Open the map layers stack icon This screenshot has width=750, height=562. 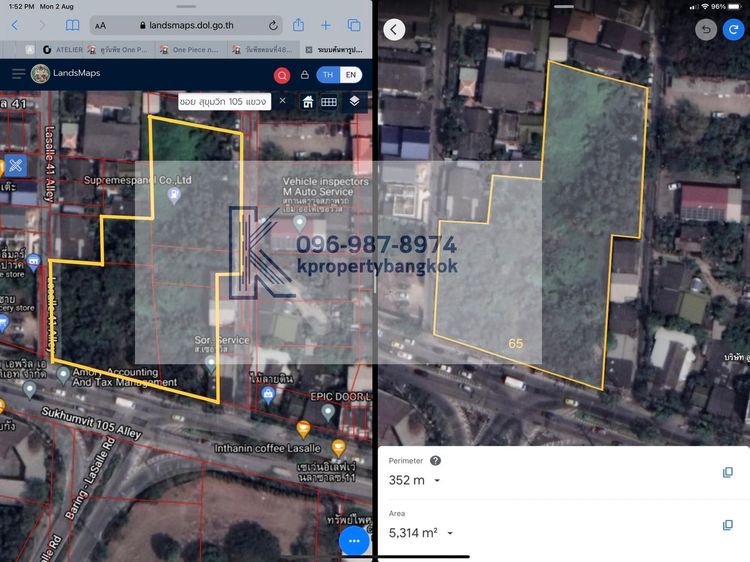coord(354,101)
